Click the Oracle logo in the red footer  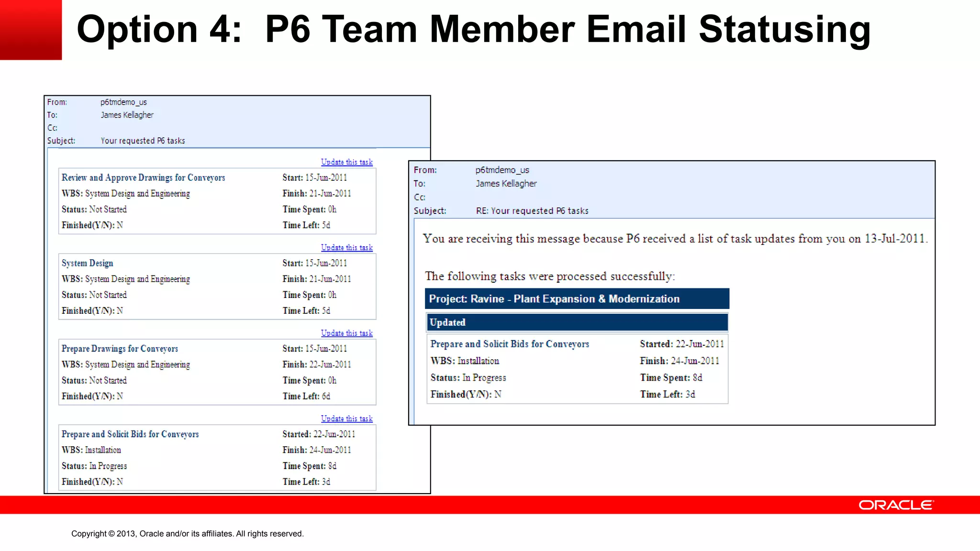coord(896,505)
